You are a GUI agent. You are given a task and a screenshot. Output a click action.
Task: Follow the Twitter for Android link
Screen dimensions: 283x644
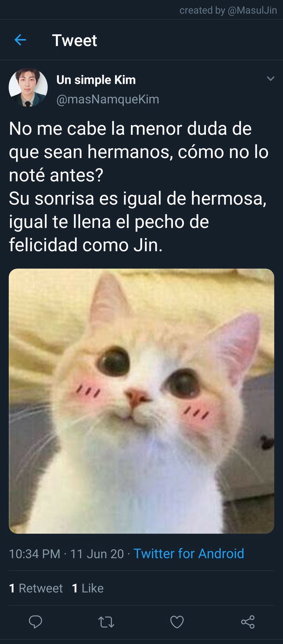tap(189, 553)
